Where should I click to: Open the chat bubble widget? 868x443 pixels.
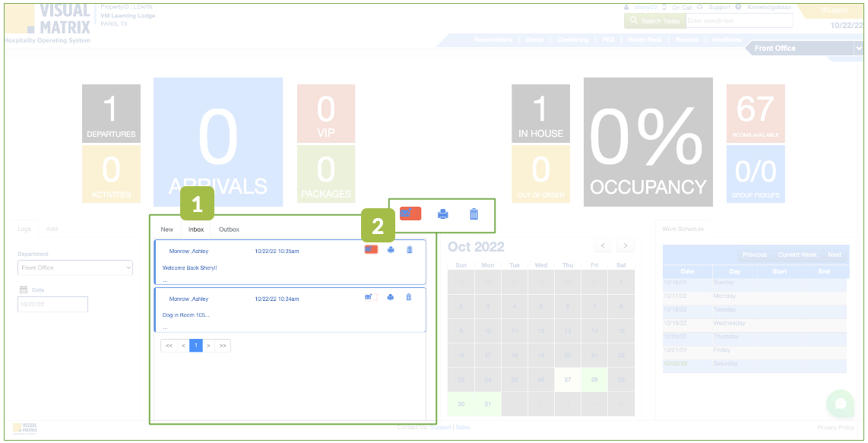tap(841, 403)
